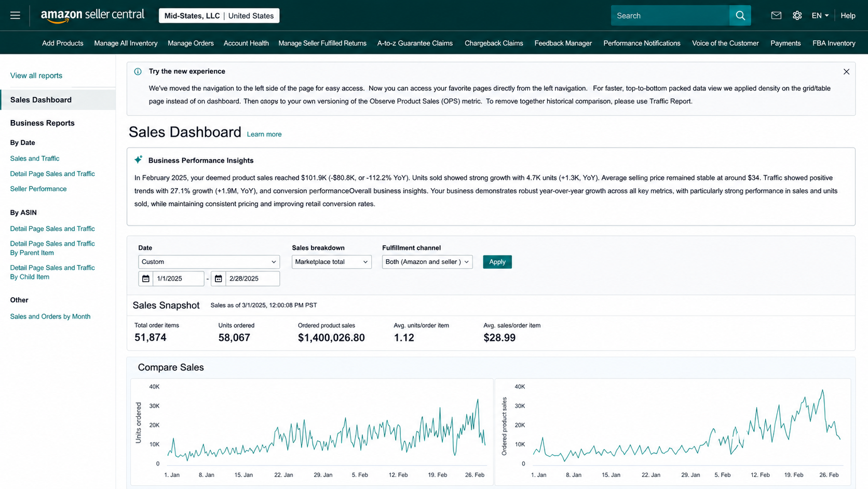Open Manage Seller Fulfilled Returns
This screenshot has width=868, height=489.
pyautogui.click(x=322, y=43)
